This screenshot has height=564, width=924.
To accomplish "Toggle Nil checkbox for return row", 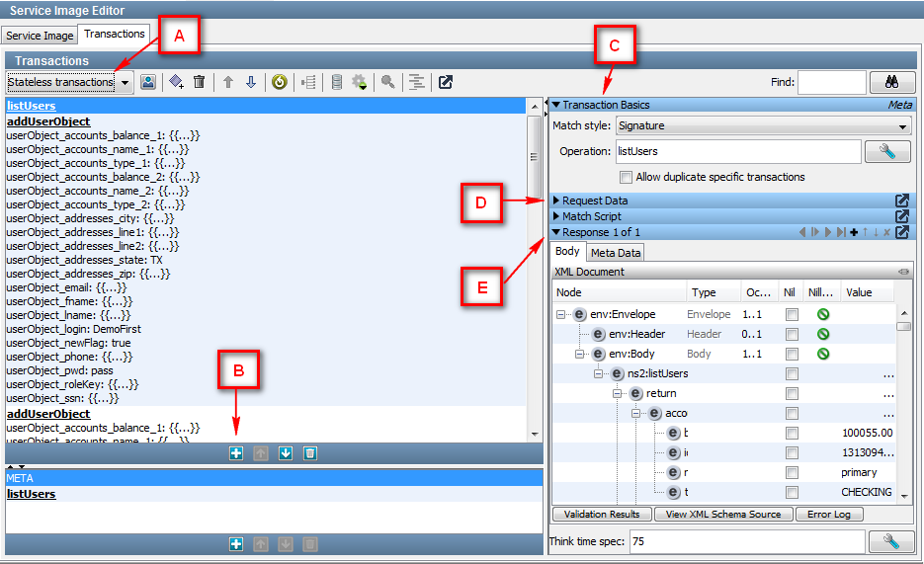I will (x=792, y=393).
